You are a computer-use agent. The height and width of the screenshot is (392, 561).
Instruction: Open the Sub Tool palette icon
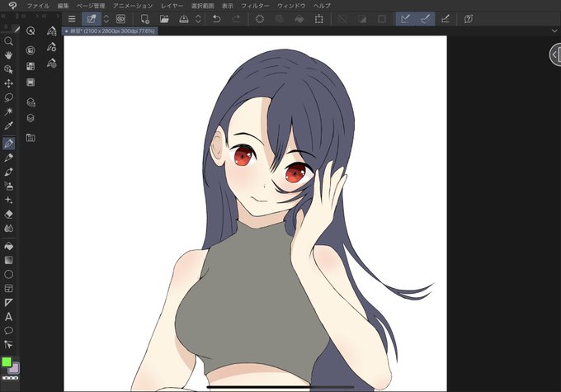(52, 31)
